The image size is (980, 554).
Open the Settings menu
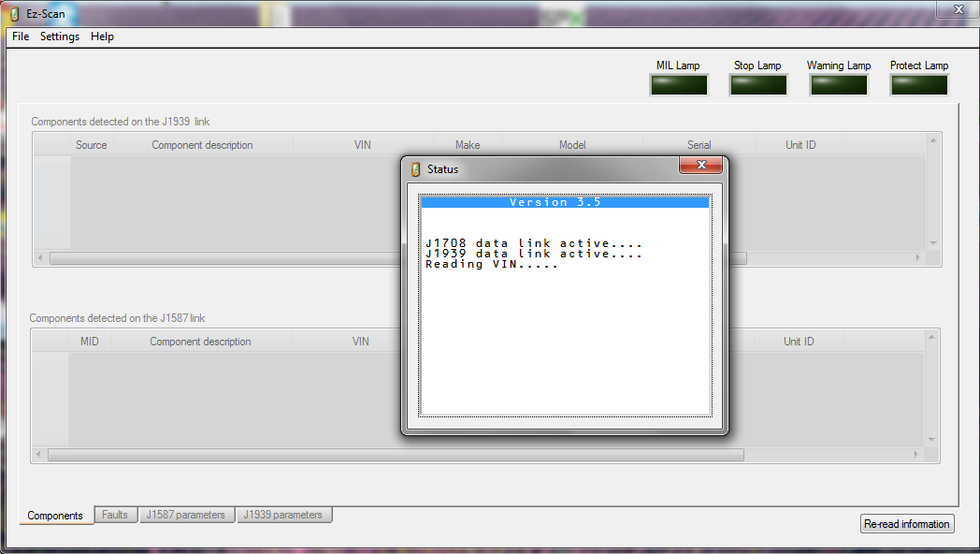(x=60, y=36)
